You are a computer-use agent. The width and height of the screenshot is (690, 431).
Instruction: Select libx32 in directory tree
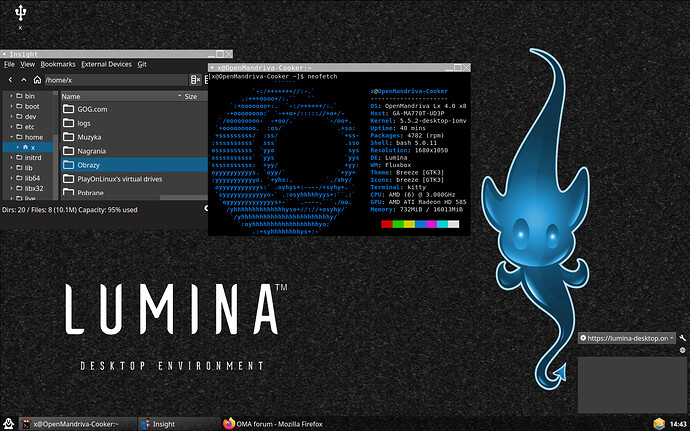click(x=34, y=188)
